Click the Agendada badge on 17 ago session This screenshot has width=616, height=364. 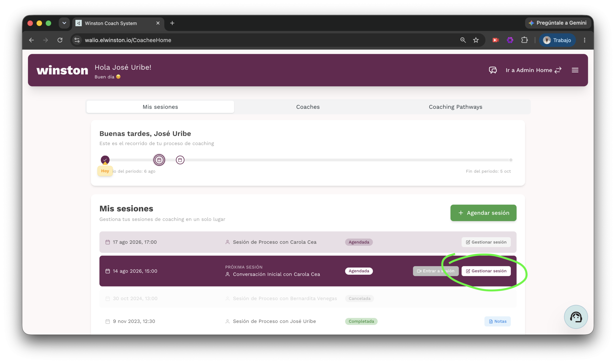pyautogui.click(x=359, y=242)
